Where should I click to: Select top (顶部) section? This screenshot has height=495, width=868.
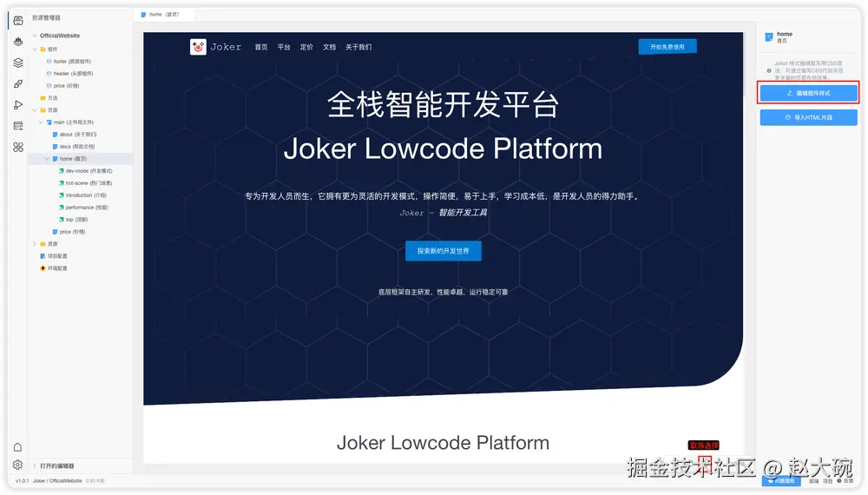76,220
